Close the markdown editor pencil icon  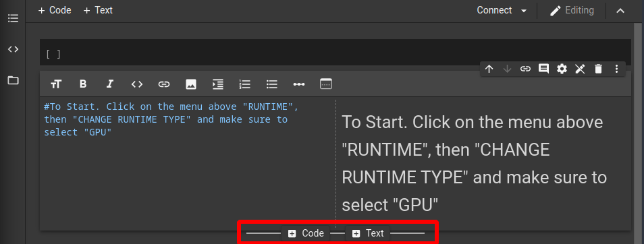(580, 69)
